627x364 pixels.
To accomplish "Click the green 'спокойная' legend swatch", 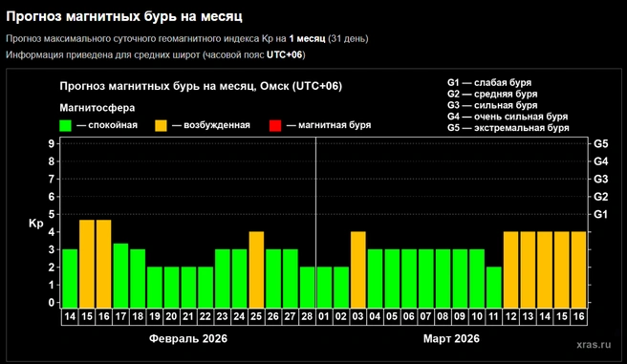I will coord(65,125).
